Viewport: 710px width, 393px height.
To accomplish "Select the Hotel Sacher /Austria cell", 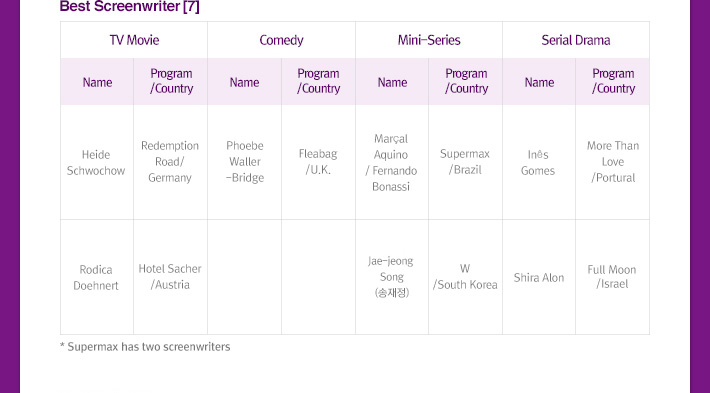I will pos(170,277).
